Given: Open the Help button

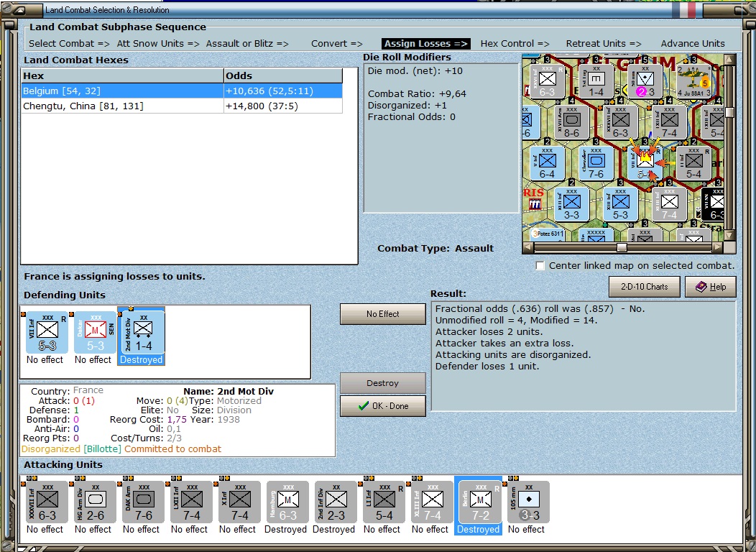Looking at the screenshot, I should 711,287.
